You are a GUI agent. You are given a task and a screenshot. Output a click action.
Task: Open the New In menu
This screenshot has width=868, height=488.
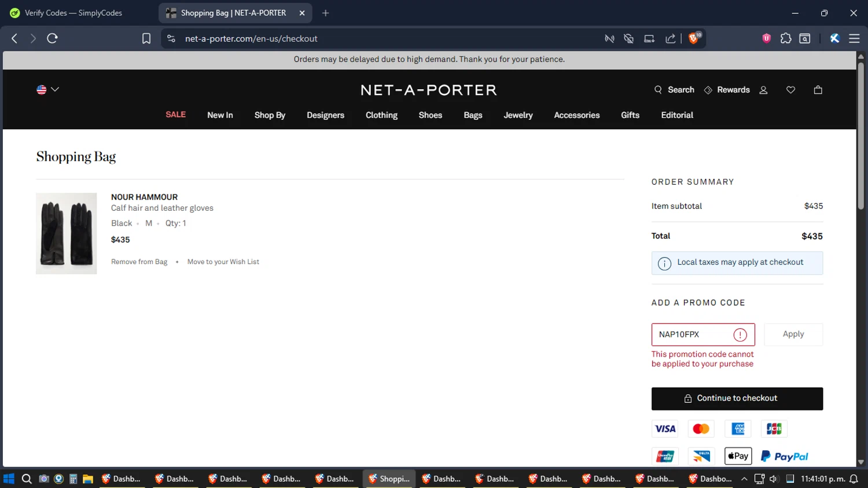tap(220, 115)
